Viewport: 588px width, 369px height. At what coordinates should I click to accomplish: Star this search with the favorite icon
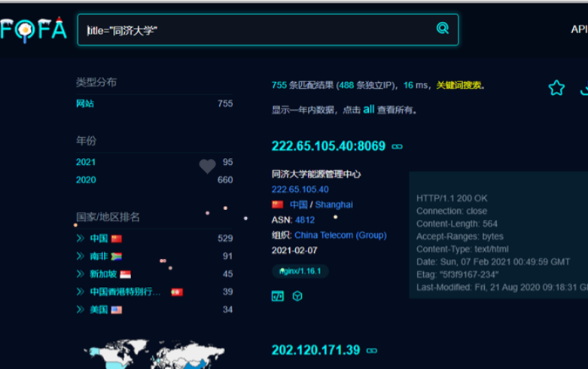(556, 88)
